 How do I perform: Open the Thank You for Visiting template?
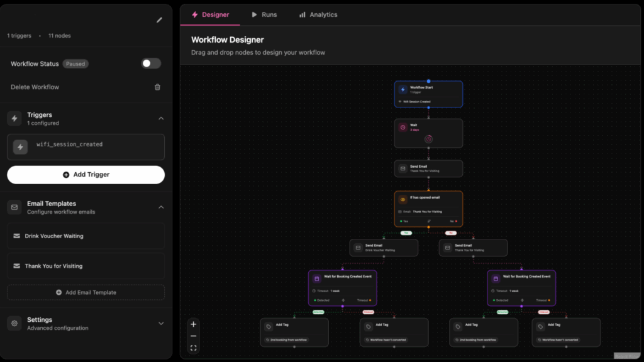(86, 266)
